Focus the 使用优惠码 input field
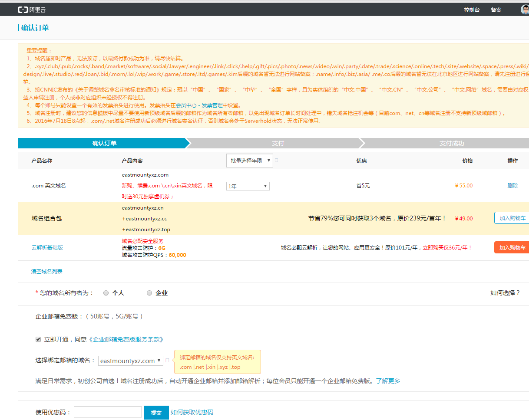 [108, 412]
